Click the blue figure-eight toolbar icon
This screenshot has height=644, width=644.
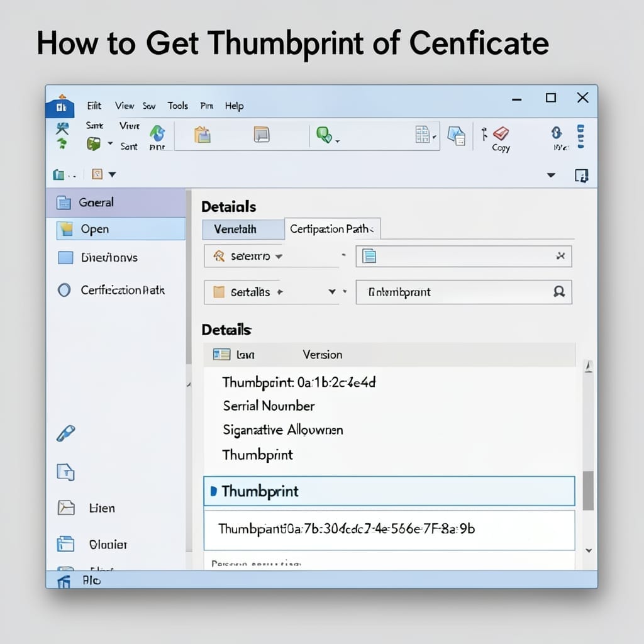557,133
